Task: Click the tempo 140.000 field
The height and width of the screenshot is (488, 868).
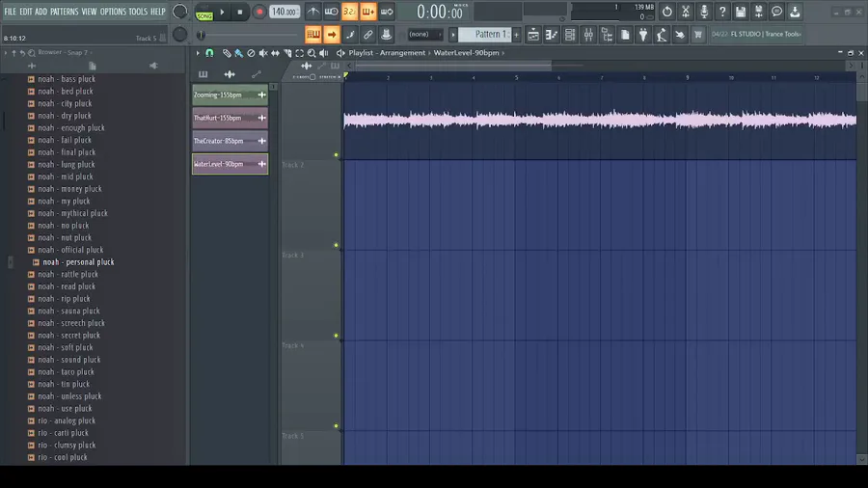Action: (x=285, y=12)
